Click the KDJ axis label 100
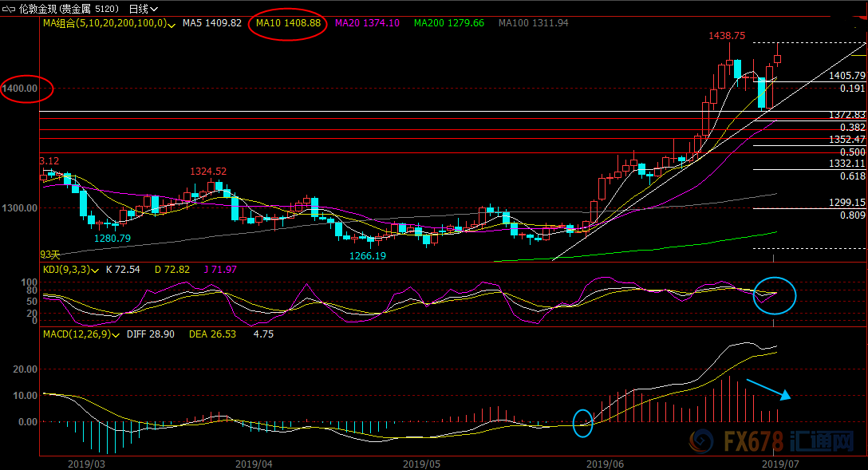 (30, 282)
